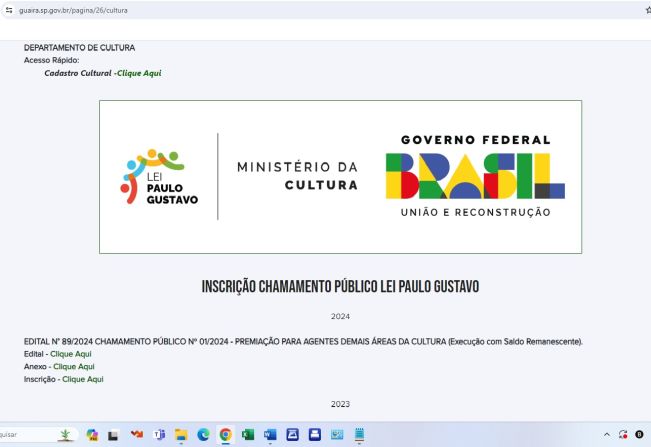Switch to Google Chrome on taskbar
The width and height of the screenshot is (651, 447).
(x=225, y=435)
